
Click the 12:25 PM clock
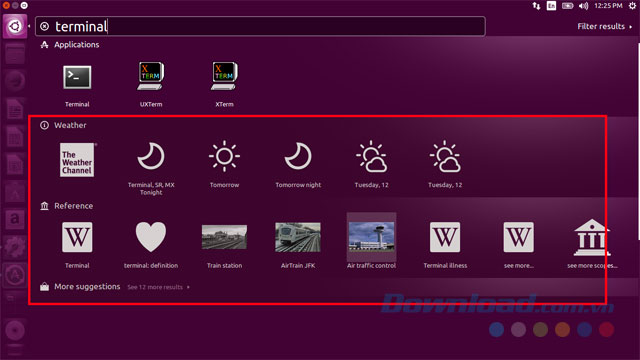click(608, 6)
